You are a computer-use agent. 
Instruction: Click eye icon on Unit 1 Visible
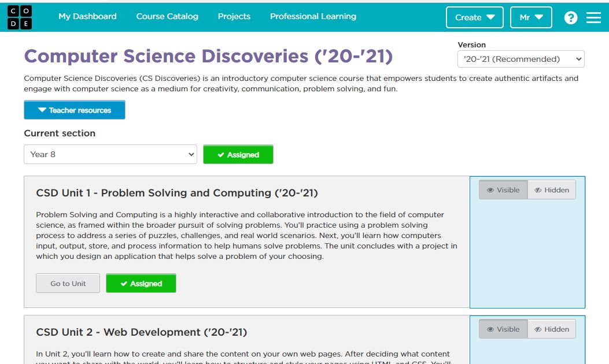(x=490, y=190)
